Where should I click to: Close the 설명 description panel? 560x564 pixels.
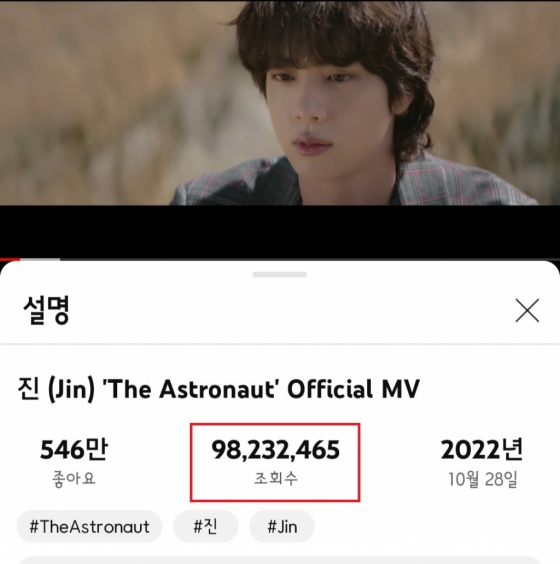(527, 310)
